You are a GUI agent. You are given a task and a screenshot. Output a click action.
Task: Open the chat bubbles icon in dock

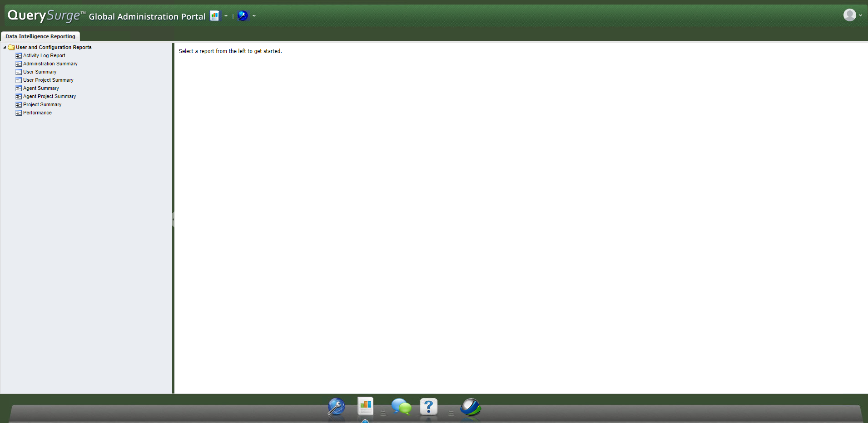(401, 407)
